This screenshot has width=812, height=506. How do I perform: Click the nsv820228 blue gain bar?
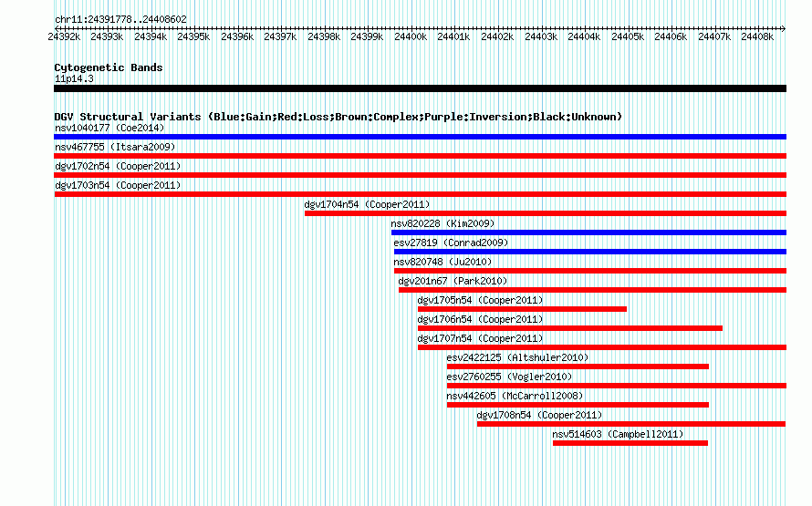[x=588, y=232]
